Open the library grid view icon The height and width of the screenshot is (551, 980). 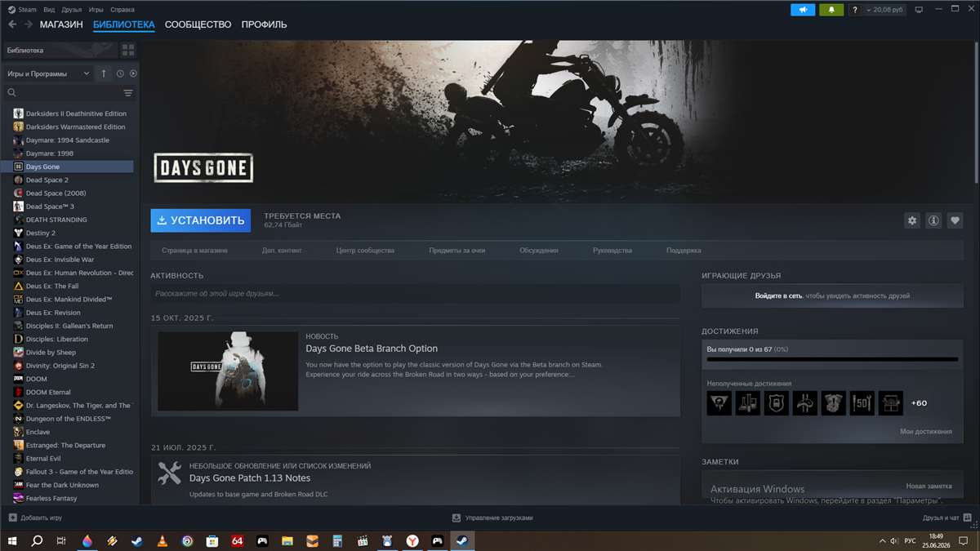pos(128,51)
